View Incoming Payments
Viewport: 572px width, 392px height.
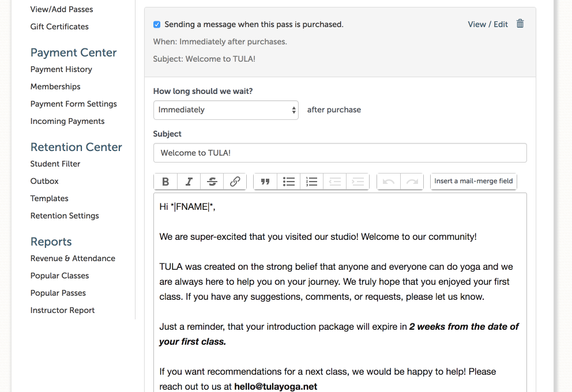[67, 122]
